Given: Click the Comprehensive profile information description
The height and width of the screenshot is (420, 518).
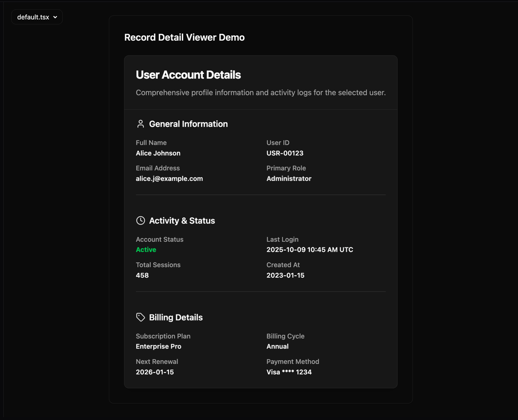Looking at the screenshot, I should (x=260, y=93).
